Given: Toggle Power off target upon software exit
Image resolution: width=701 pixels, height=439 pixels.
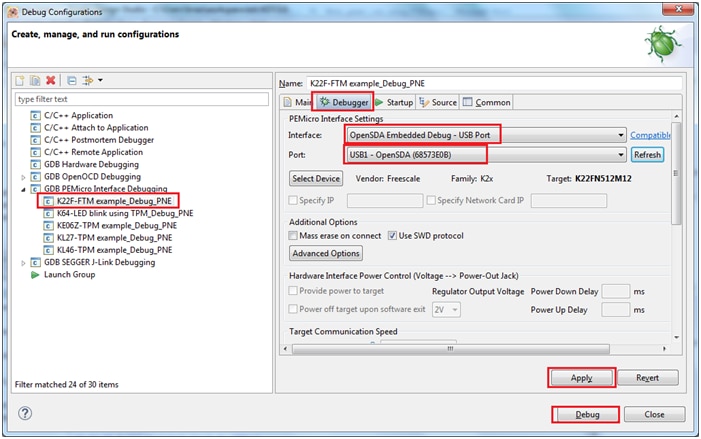Looking at the screenshot, I should pyautogui.click(x=293, y=309).
